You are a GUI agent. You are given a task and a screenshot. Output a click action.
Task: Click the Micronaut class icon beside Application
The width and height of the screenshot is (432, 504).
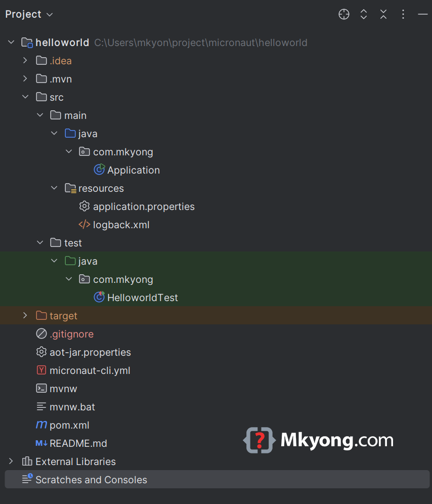(x=99, y=170)
